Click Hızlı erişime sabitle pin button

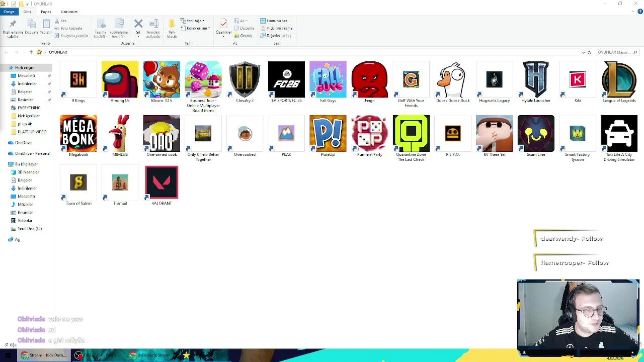[x=13, y=29]
